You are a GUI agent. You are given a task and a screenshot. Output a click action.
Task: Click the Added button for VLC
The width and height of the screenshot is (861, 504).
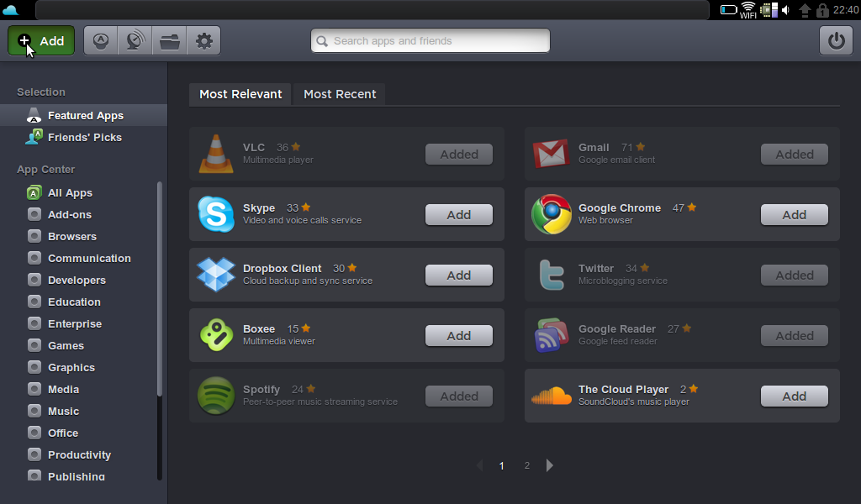click(458, 154)
